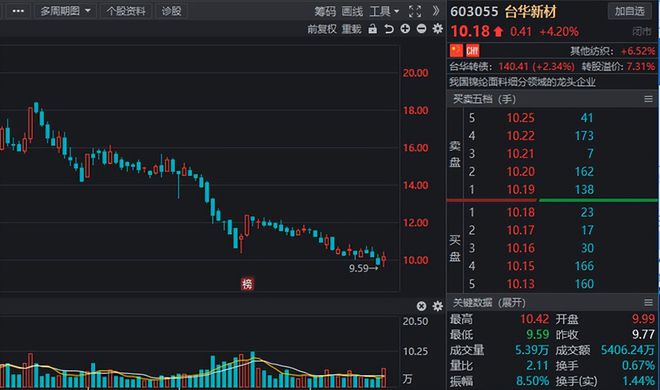Click the current price 10.18 header
Screen dimensions: 660x390
(x=470, y=31)
